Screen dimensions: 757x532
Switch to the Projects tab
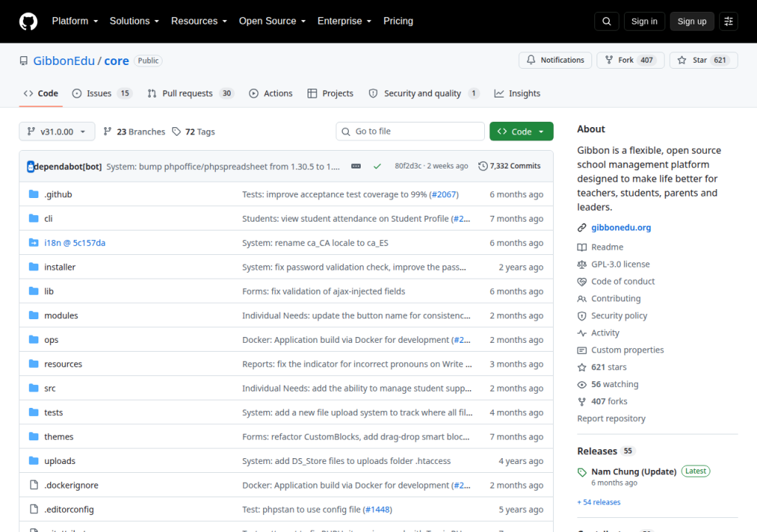tap(330, 94)
